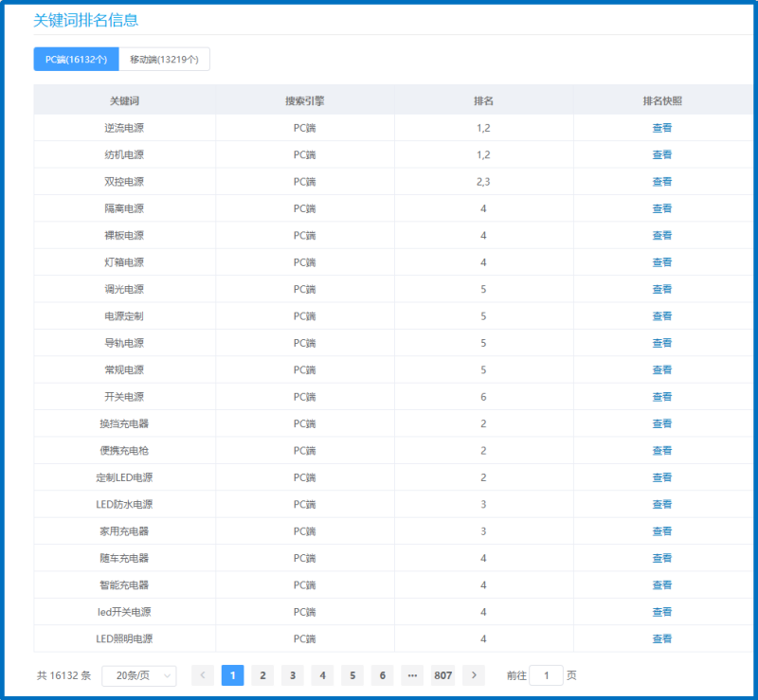Expand the more pages ellipsis

pos(412,675)
